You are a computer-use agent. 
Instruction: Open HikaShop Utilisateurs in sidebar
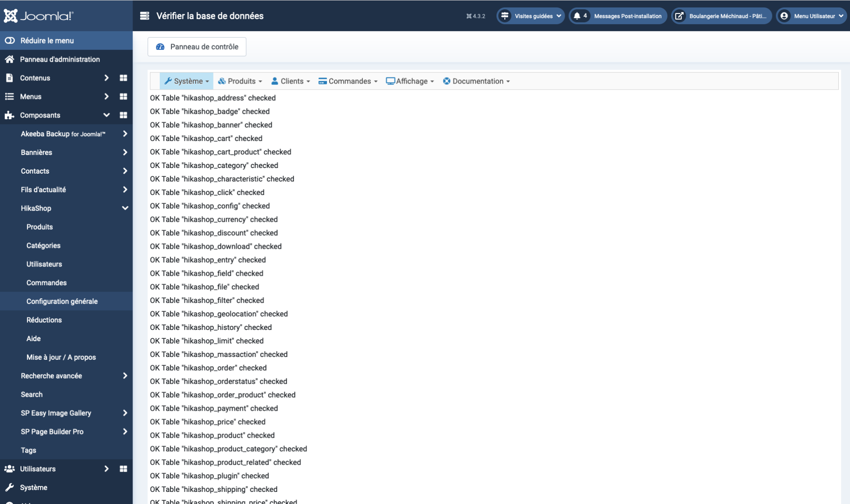pos(44,264)
